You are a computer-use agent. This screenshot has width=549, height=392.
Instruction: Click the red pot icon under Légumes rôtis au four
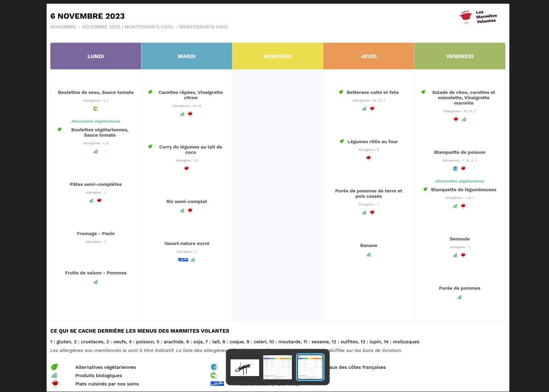368,158
